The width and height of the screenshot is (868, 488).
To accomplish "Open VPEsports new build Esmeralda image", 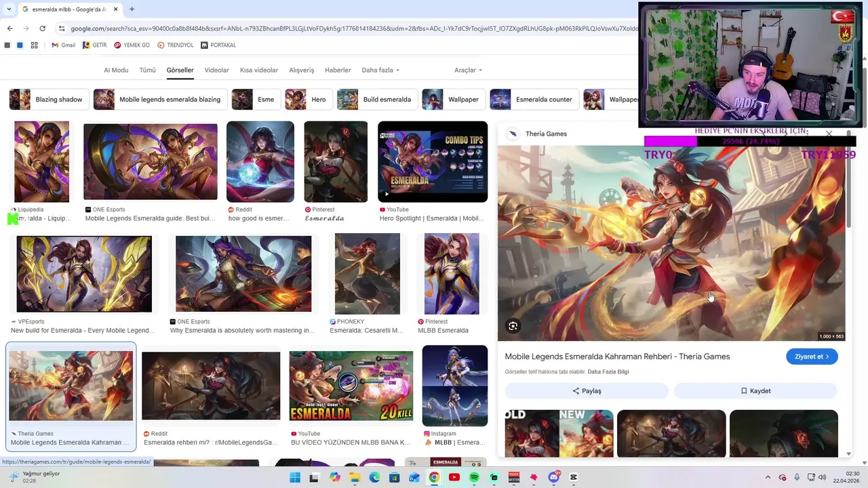I will [x=84, y=274].
